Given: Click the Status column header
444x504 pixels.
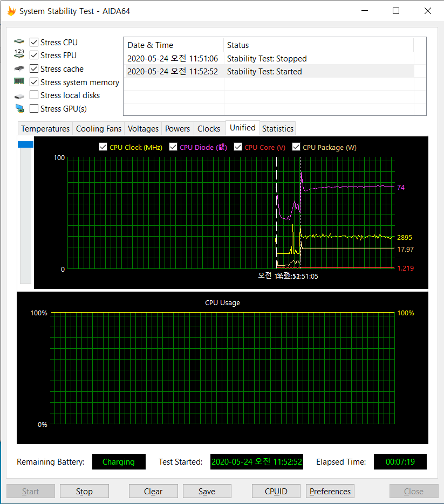Looking at the screenshot, I should point(318,45).
